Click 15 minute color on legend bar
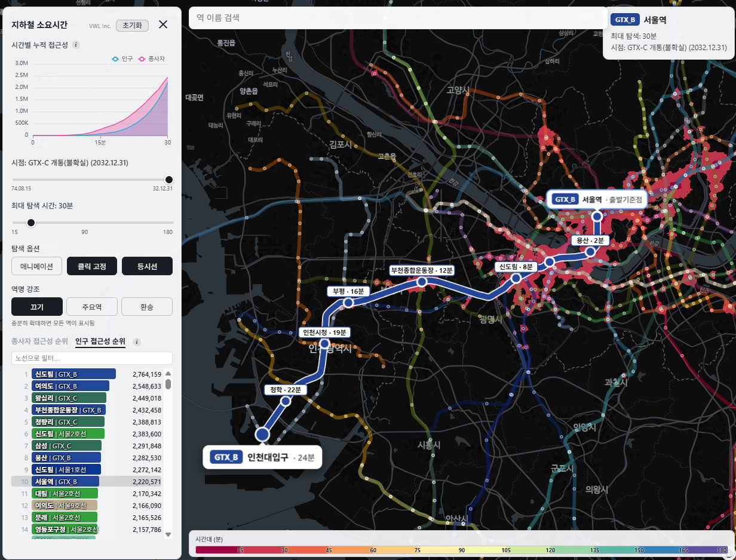 click(x=241, y=550)
